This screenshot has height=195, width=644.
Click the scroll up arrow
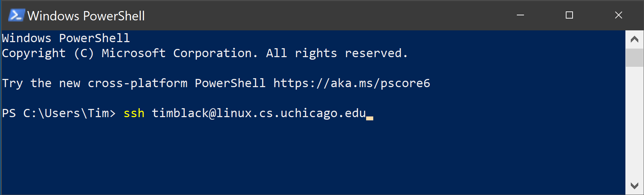[635, 39]
